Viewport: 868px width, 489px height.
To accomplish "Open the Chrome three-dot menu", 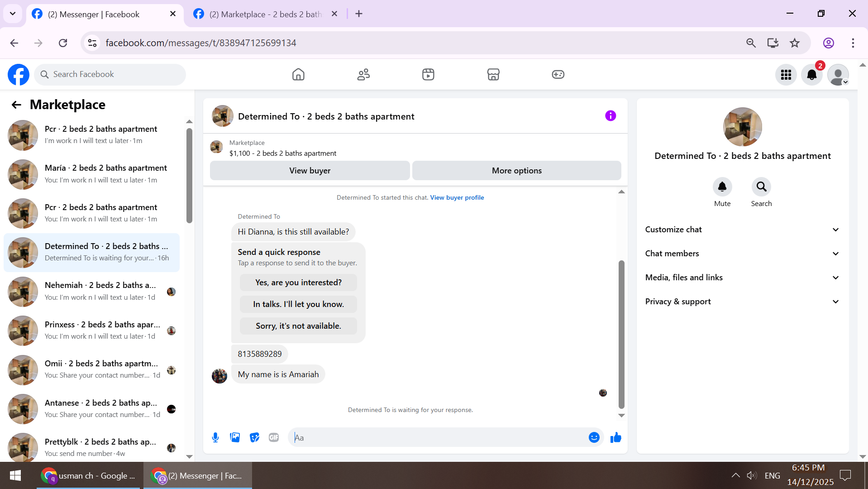I will pos(853,43).
